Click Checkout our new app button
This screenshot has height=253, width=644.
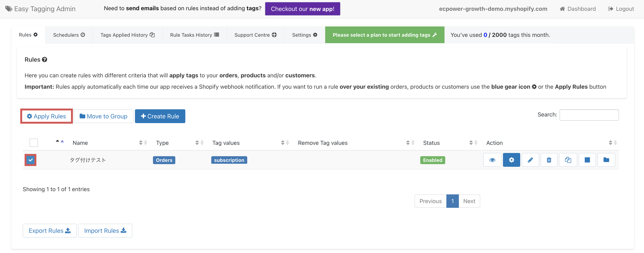tap(303, 9)
